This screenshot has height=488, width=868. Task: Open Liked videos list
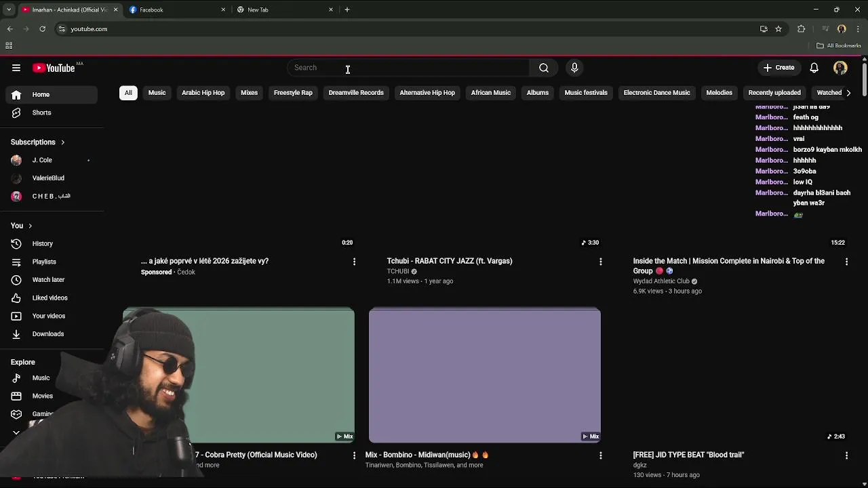[52, 298]
